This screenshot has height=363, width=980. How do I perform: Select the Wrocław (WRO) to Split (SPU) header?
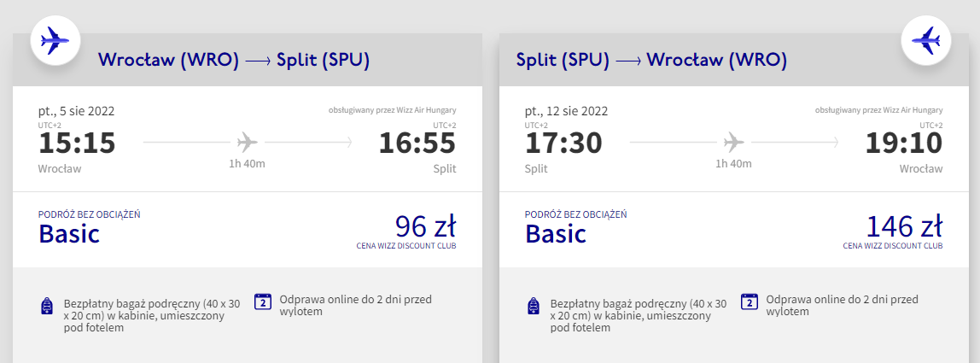pyautogui.click(x=234, y=61)
